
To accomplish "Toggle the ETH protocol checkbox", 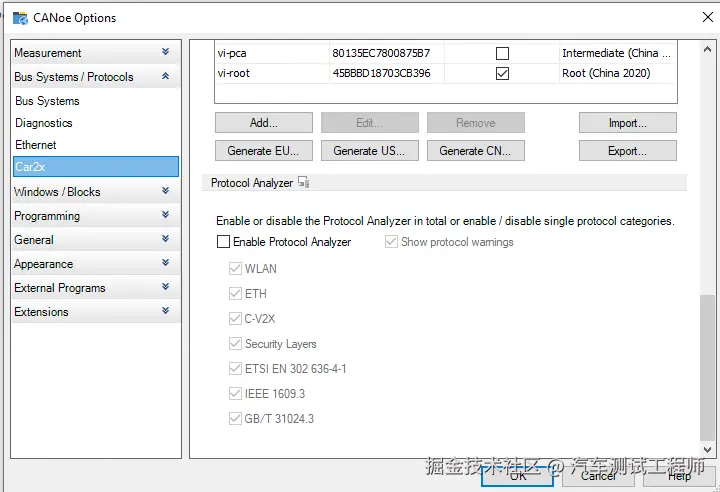I will click(x=235, y=293).
